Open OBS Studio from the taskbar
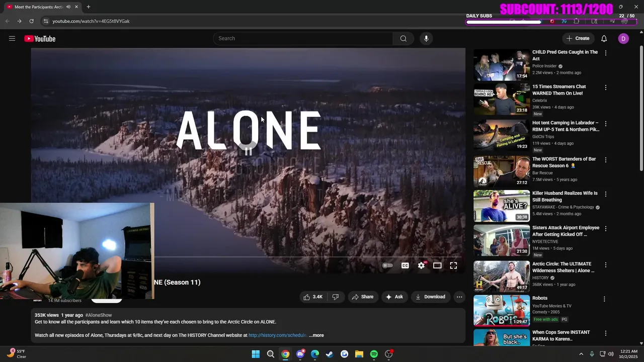The width and height of the screenshot is (644, 362). click(389, 354)
